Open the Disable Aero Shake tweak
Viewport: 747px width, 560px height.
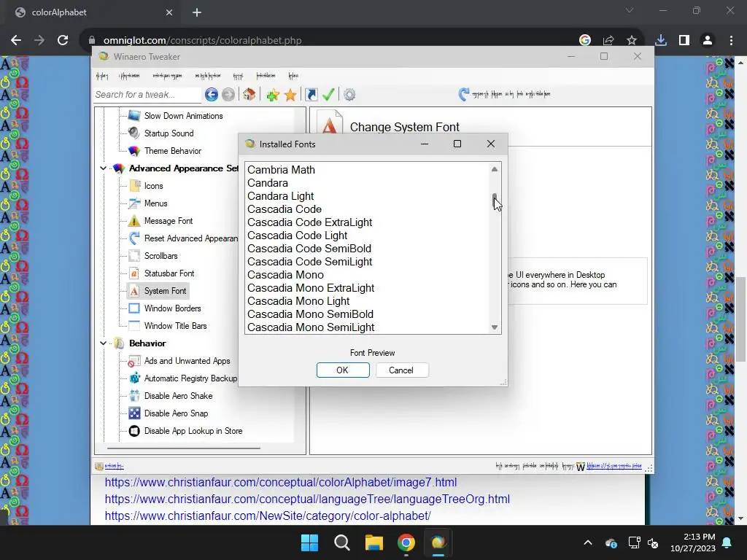point(178,396)
